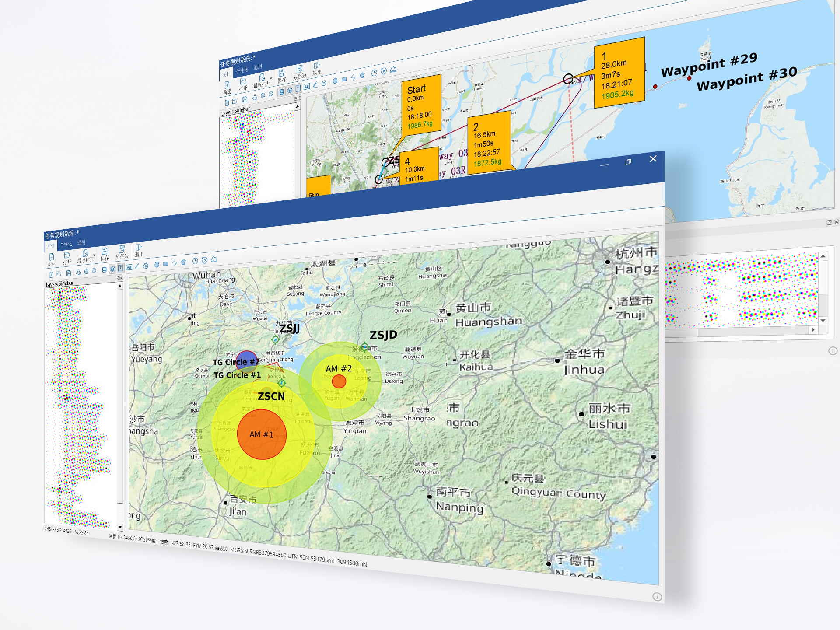This screenshot has height=630, width=840.
Task: Click the clock icon in front window toolbar
Action: 195,261
